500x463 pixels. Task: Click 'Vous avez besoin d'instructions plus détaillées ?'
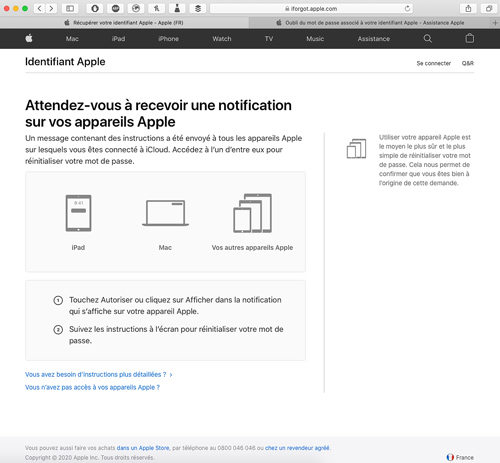click(99, 374)
